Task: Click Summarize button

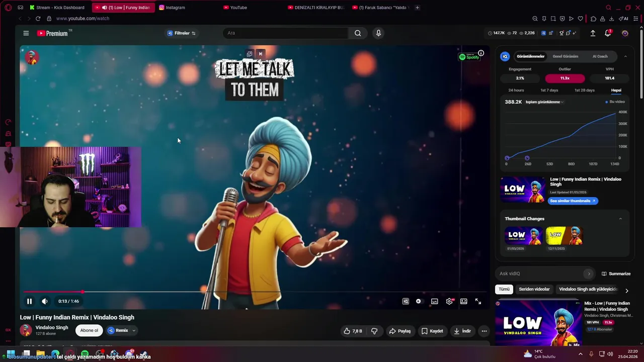Action: (x=616, y=274)
